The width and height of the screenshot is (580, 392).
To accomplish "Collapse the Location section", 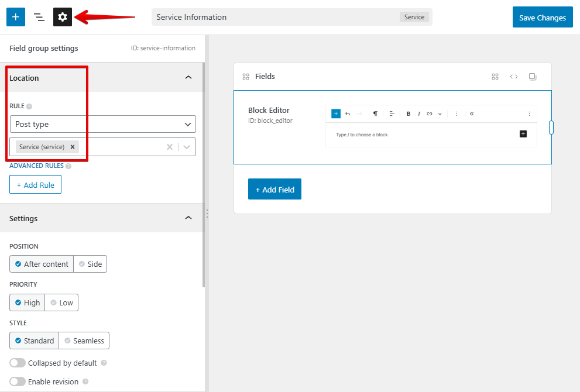I will (x=188, y=77).
